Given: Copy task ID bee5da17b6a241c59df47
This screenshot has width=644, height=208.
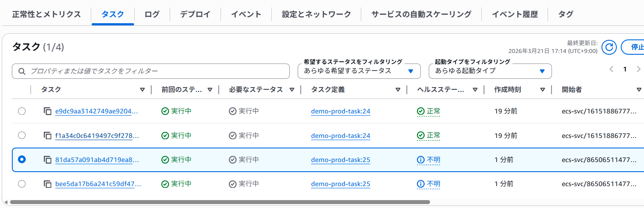Looking at the screenshot, I should [x=48, y=184].
